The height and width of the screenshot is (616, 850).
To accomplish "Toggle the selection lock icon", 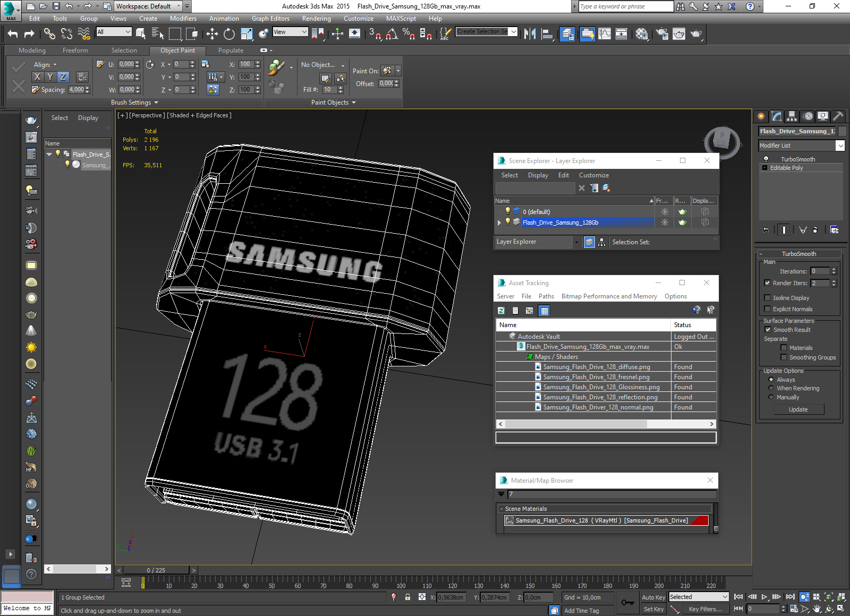I will (407, 597).
